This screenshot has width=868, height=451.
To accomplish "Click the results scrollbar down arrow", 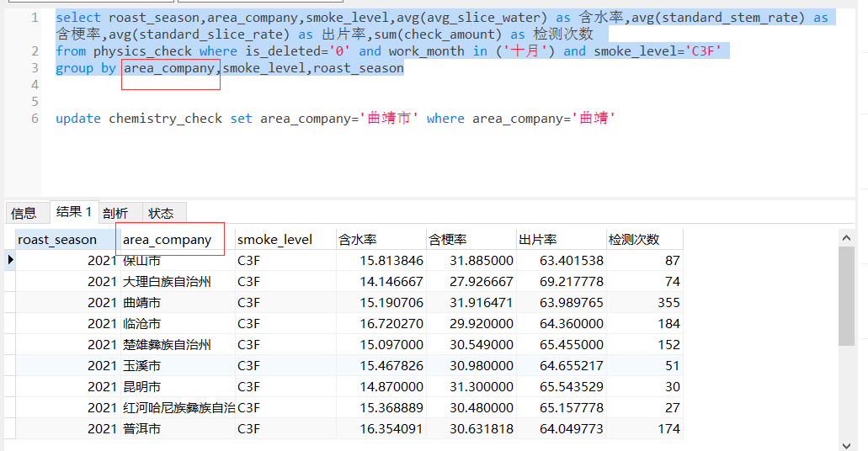I will click(846, 445).
